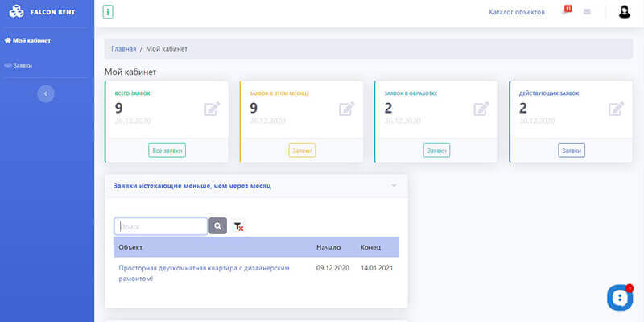The width and height of the screenshot is (644, 322).
Task: Click the FALCON RENT brand name
Action: 52,12
